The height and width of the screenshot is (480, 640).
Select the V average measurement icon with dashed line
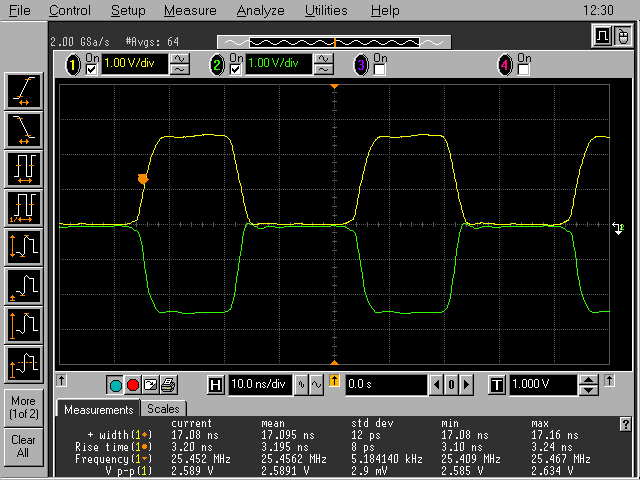pyautogui.click(x=24, y=364)
